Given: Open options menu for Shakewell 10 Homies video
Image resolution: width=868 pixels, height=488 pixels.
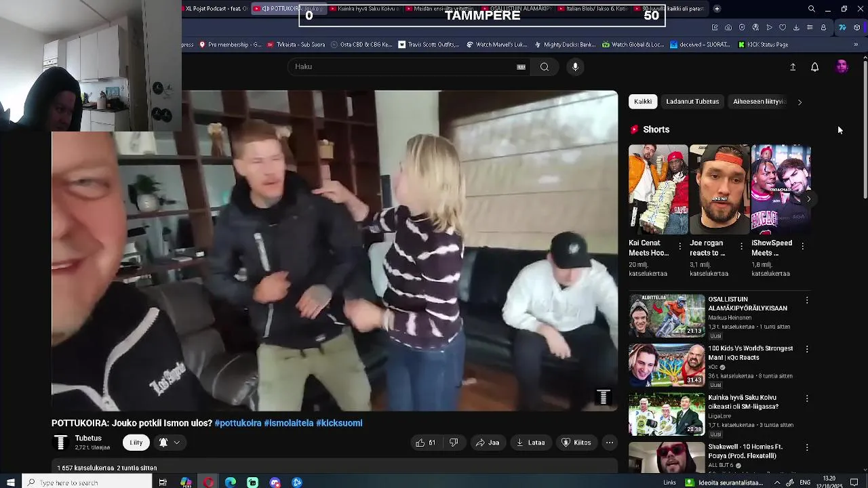Looking at the screenshot, I should (x=807, y=447).
